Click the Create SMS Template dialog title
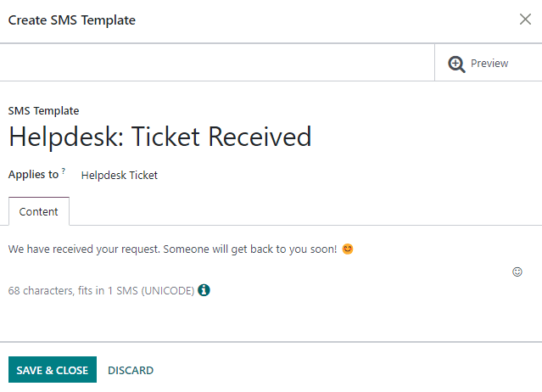Screen dimensions: 542x392 (71, 20)
